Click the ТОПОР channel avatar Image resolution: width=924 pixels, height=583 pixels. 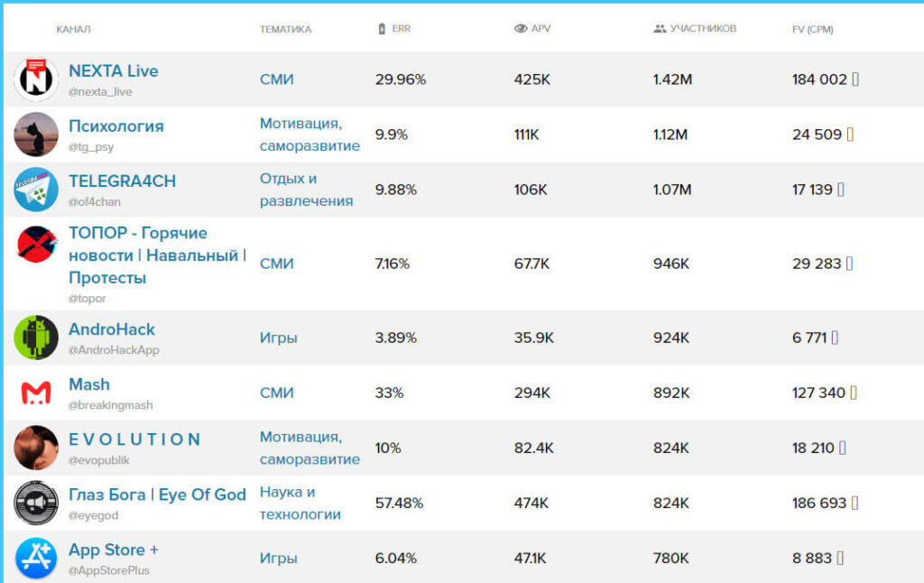(x=36, y=245)
